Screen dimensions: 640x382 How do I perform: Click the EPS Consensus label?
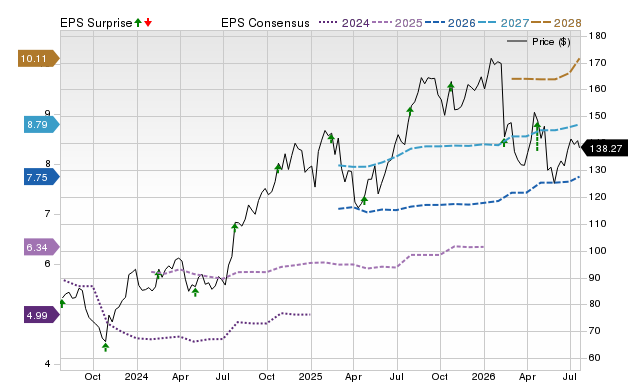[265, 23]
